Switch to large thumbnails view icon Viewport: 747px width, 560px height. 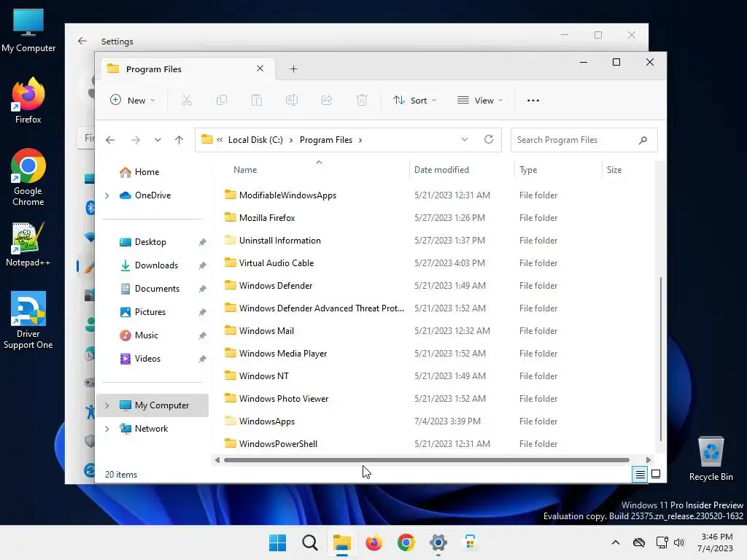click(656, 474)
